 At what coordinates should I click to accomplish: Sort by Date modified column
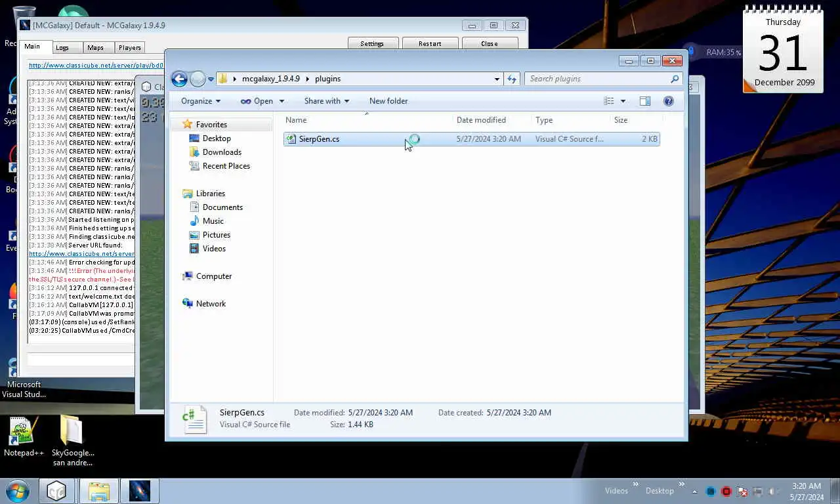[492, 120]
